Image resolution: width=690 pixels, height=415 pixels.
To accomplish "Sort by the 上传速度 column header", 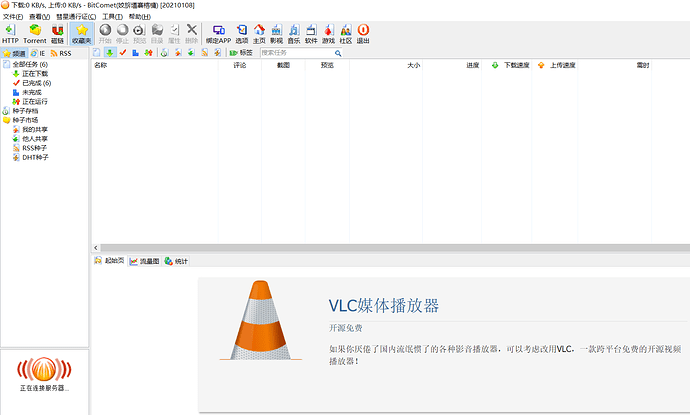I will click(x=555, y=65).
